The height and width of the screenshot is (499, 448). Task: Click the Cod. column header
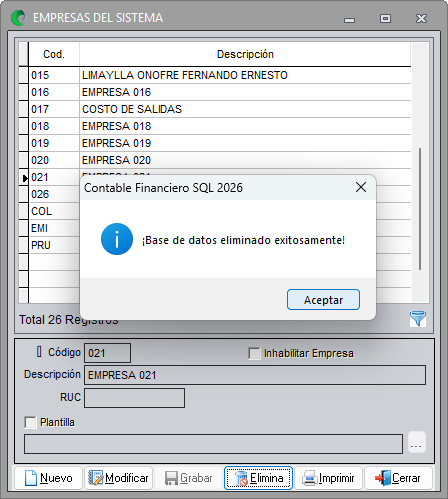54,54
